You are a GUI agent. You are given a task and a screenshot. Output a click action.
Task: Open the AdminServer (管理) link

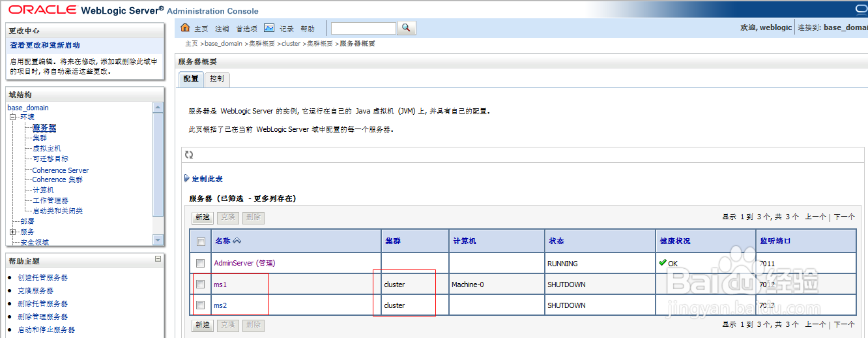coord(244,264)
